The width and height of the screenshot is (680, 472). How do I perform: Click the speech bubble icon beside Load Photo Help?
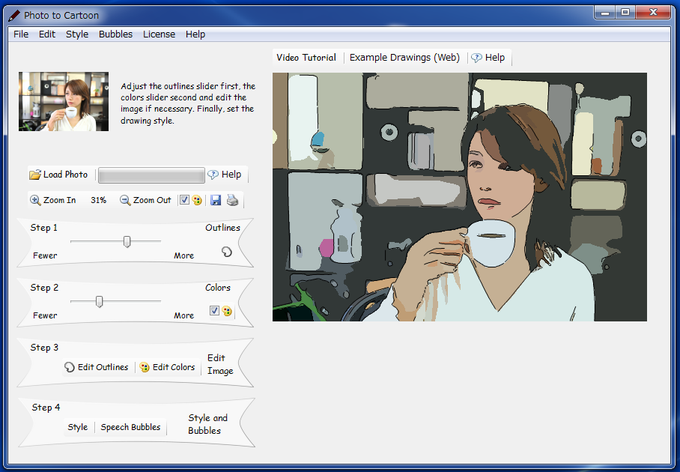[x=213, y=174]
